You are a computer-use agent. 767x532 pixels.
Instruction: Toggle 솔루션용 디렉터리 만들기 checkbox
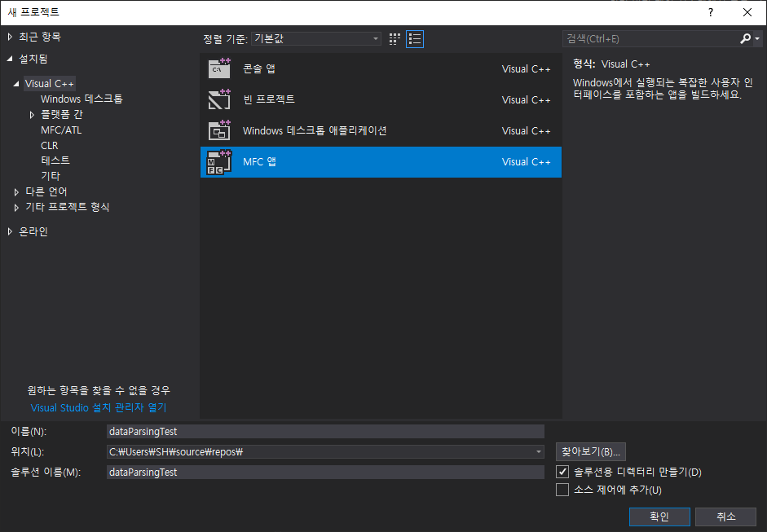coord(562,472)
